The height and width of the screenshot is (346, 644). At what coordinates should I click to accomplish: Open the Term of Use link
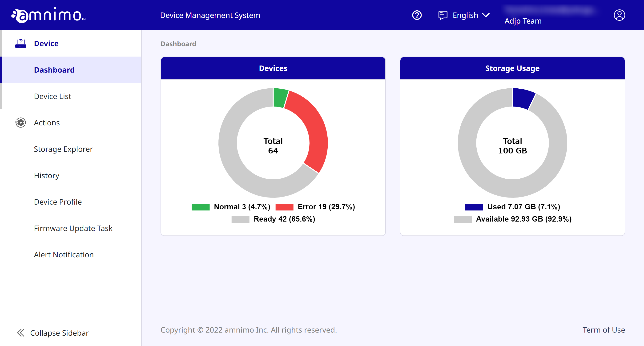(604, 330)
